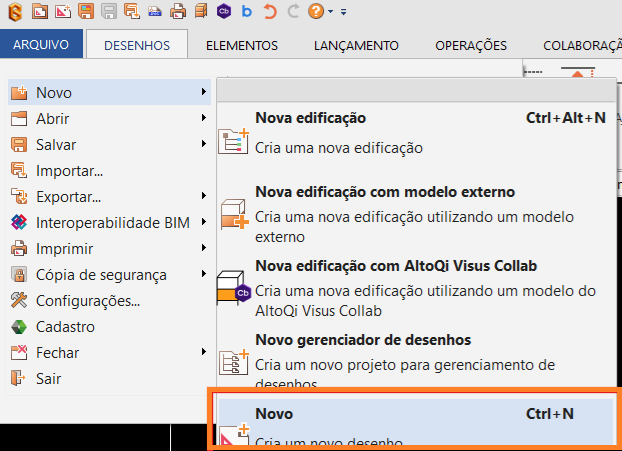Click the blue 'b' icon in toolbar

(x=246, y=12)
